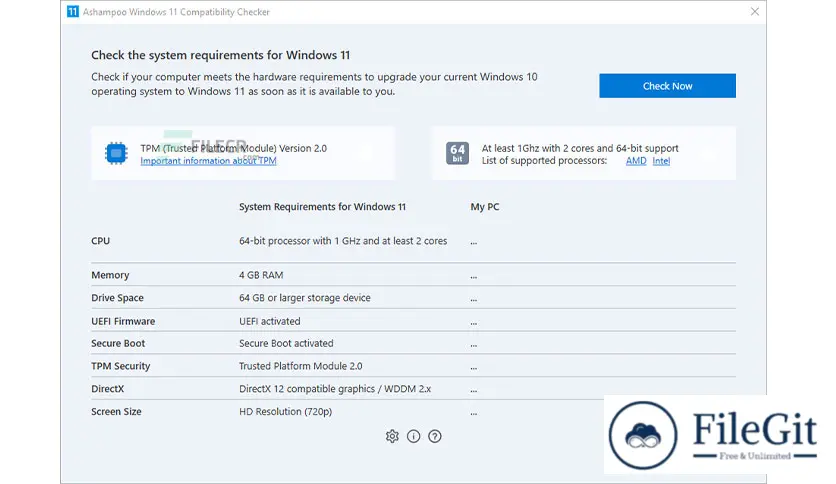
Task: Select the Memory row label
Action: click(110, 275)
